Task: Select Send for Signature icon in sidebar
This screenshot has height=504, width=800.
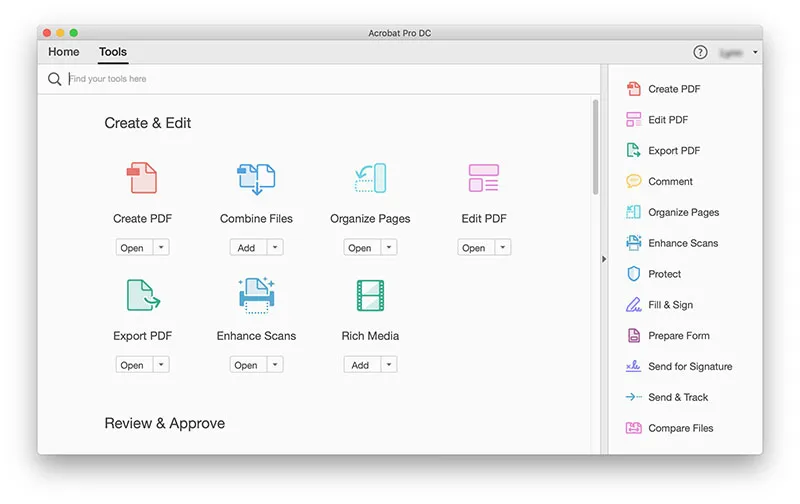Action: point(634,366)
